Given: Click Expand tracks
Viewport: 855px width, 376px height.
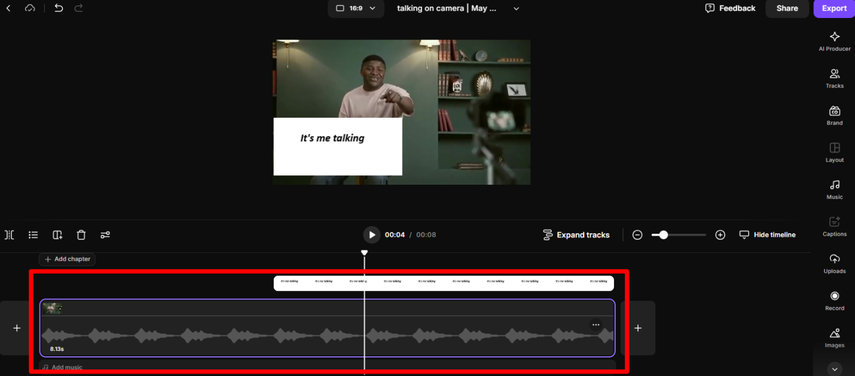Looking at the screenshot, I should pyautogui.click(x=576, y=235).
